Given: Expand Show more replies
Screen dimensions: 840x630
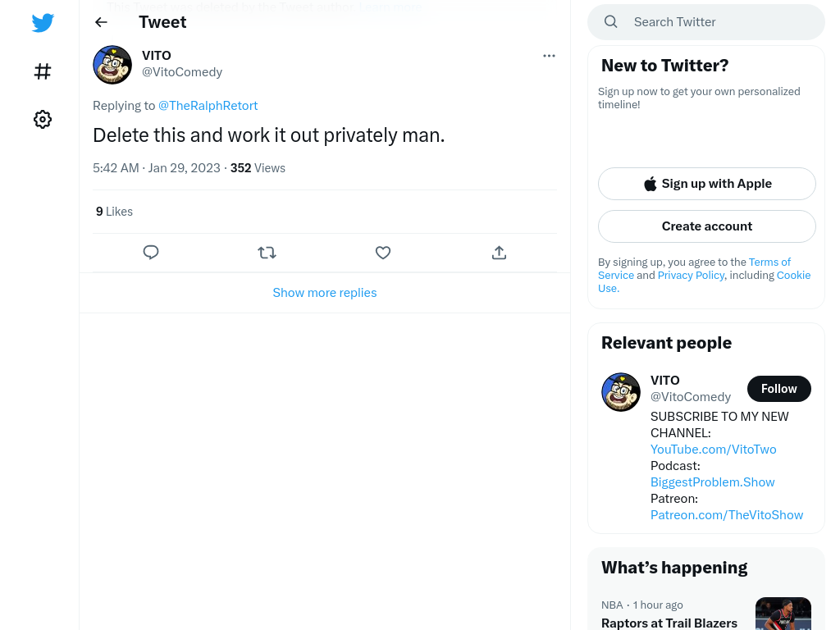Looking at the screenshot, I should (325, 293).
